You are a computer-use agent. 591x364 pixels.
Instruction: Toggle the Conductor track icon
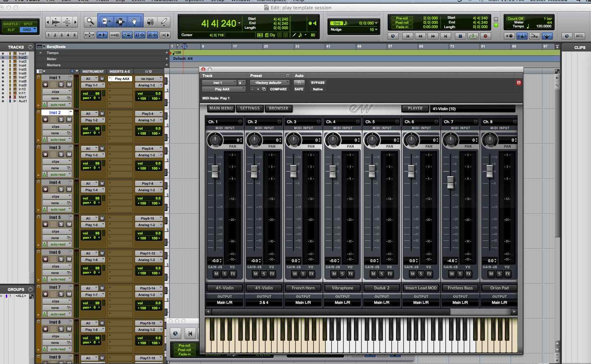click(x=547, y=36)
